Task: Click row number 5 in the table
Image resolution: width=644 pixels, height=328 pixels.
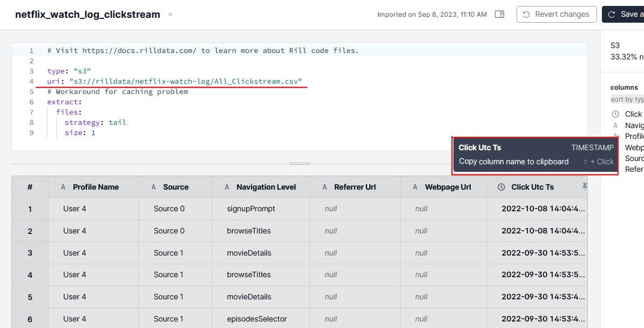Action: (x=30, y=297)
